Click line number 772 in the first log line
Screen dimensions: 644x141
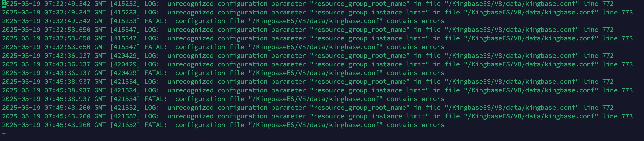[608, 4]
